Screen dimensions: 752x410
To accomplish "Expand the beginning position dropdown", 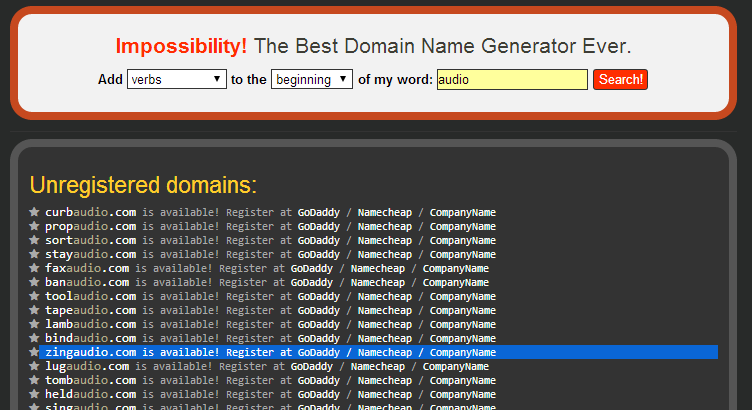I will [311, 80].
